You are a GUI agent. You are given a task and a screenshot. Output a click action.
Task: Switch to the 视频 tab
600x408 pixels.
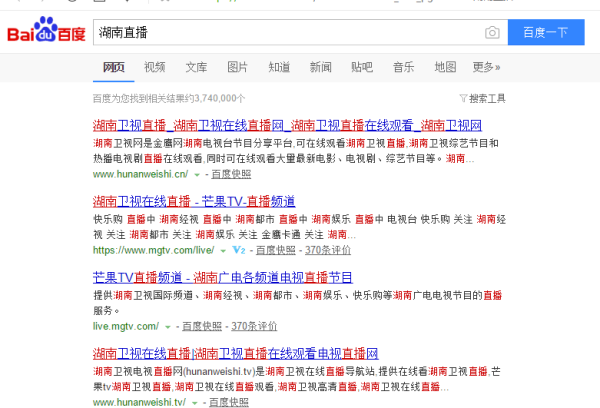(x=155, y=67)
